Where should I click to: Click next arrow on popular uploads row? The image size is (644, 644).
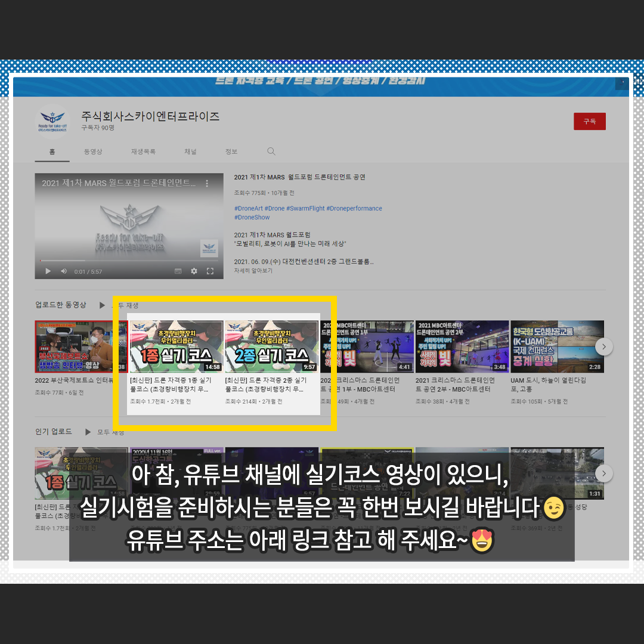point(603,473)
